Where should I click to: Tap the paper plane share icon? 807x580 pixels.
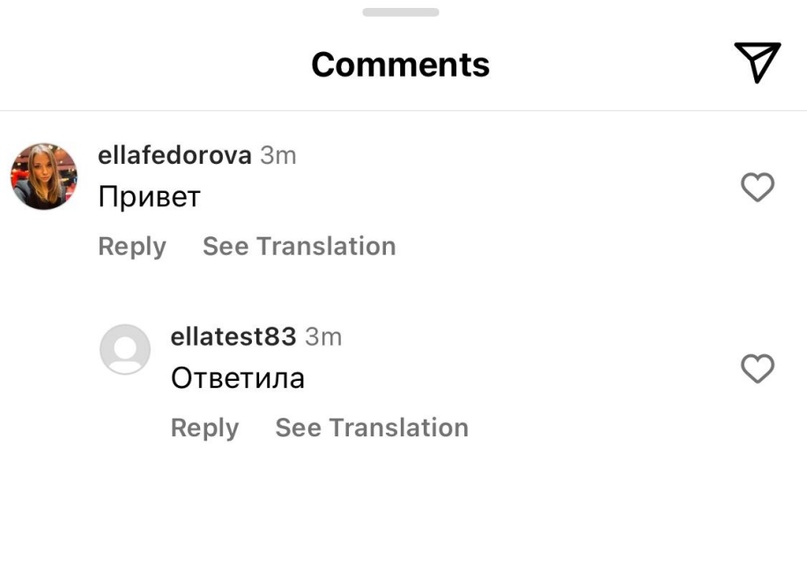coord(757,63)
